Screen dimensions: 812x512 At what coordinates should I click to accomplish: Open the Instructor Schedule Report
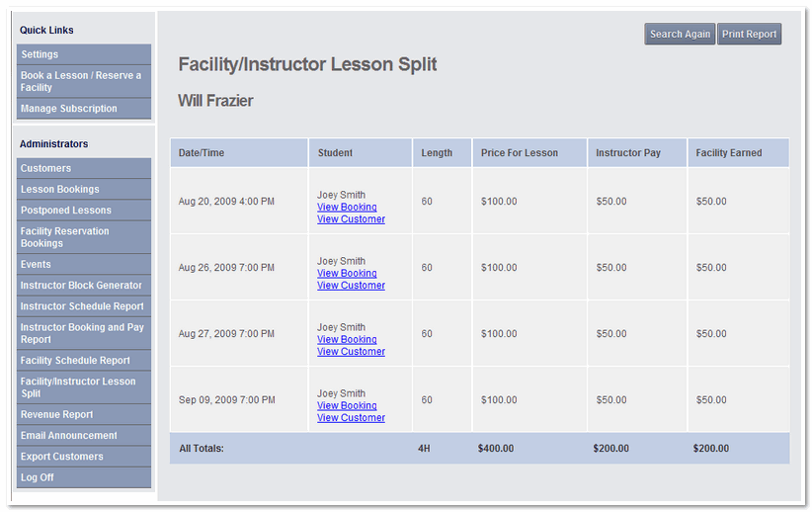84,306
